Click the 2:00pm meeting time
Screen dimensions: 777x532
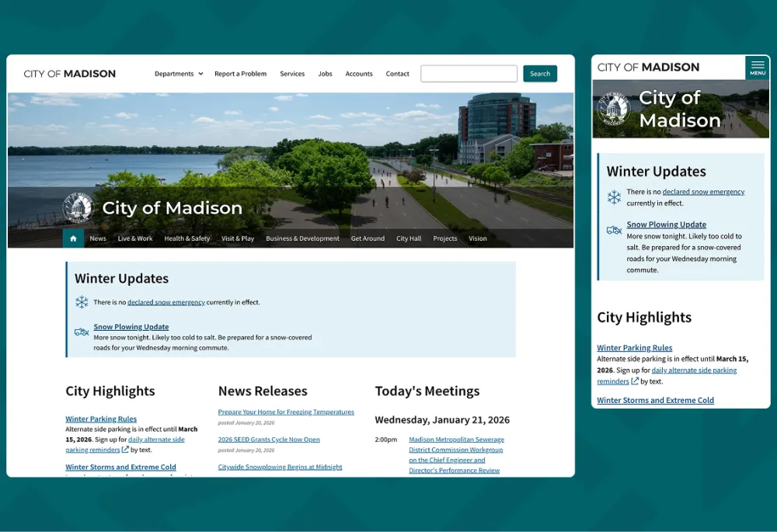(386, 440)
